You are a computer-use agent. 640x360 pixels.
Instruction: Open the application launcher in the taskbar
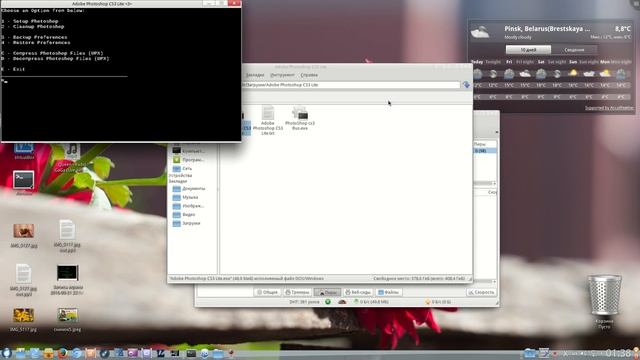(x=6, y=353)
